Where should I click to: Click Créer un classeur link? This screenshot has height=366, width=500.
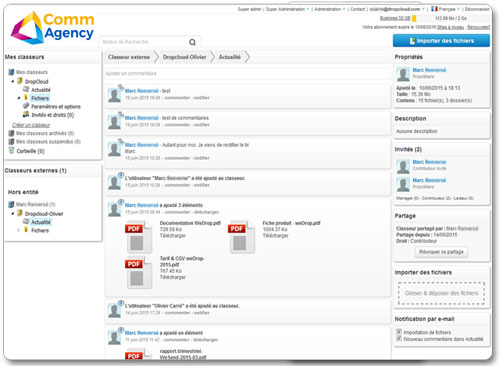(x=31, y=125)
